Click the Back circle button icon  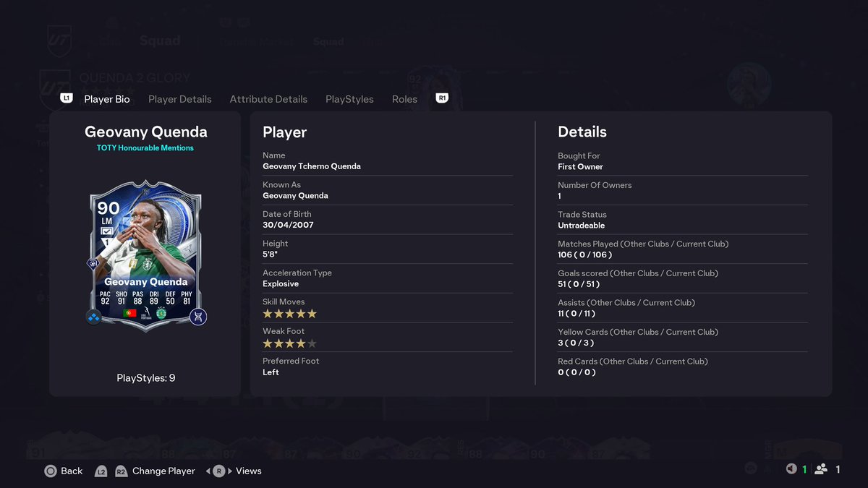click(x=51, y=471)
